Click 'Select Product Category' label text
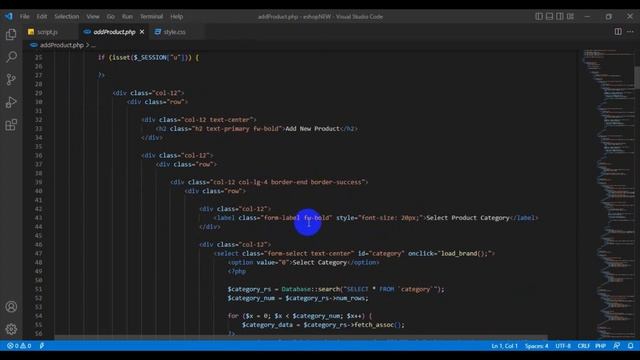This screenshot has width=640, height=360. [x=468, y=218]
